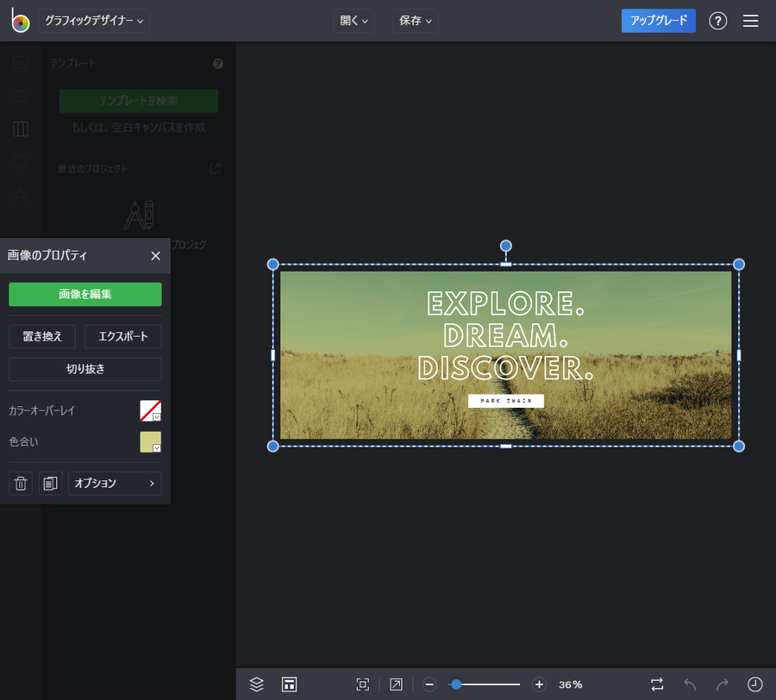
Task: Click the fit to screen icon
Action: coord(363,684)
